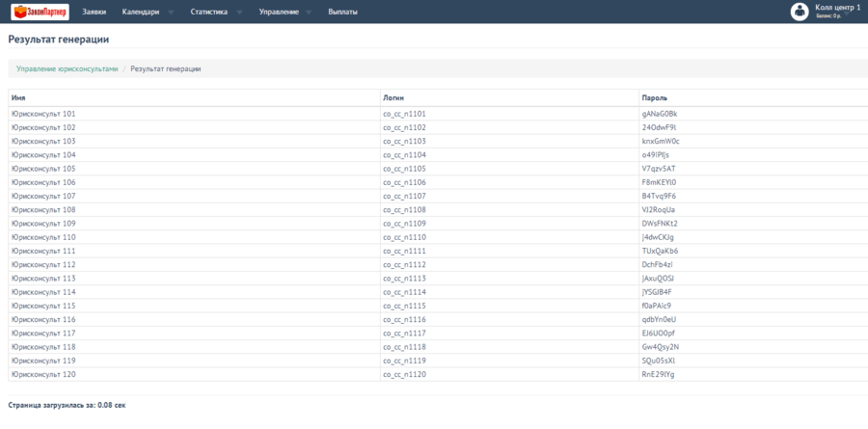Open the Статистика menu
Viewport: 868px width, 429px height.
[x=208, y=12]
